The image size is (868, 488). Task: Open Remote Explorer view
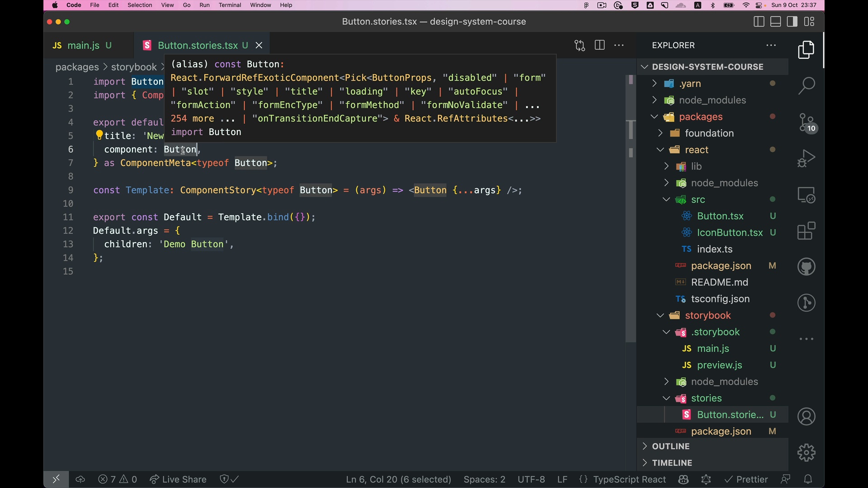[807, 195]
